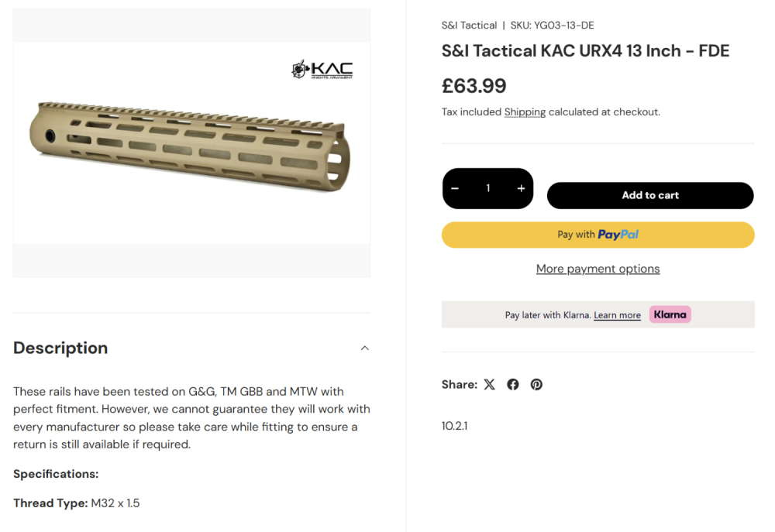Viewport: 775px width, 532px height.
Task: Share product on X (Twitter)
Action: pos(489,384)
